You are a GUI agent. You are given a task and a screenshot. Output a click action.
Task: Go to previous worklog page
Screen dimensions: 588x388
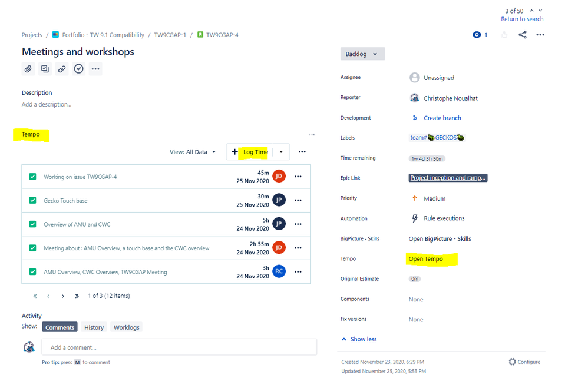(48, 296)
